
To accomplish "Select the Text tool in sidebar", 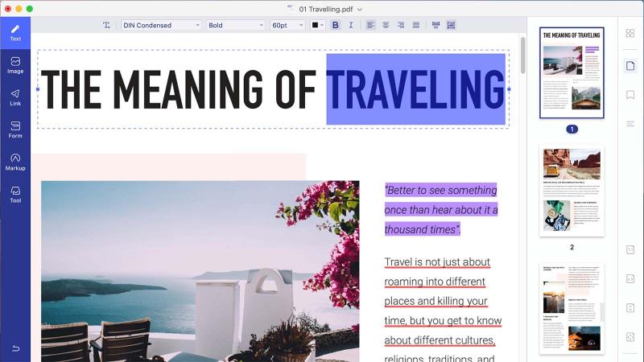I will coord(15,33).
